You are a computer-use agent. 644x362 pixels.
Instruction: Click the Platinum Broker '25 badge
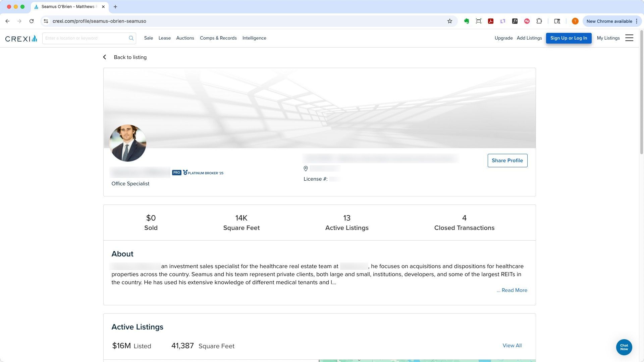(203, 173)
